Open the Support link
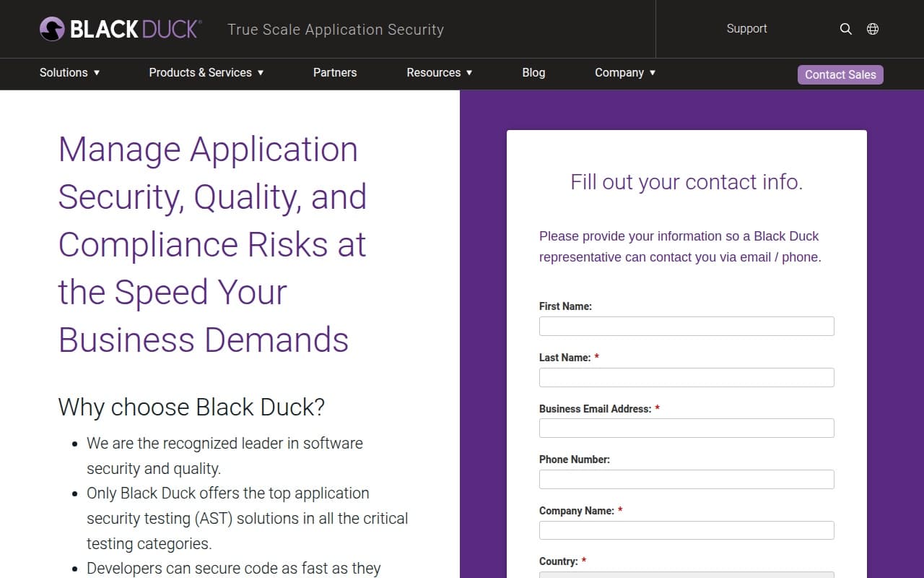Screen dimensions: 924x578 (746, 29)
